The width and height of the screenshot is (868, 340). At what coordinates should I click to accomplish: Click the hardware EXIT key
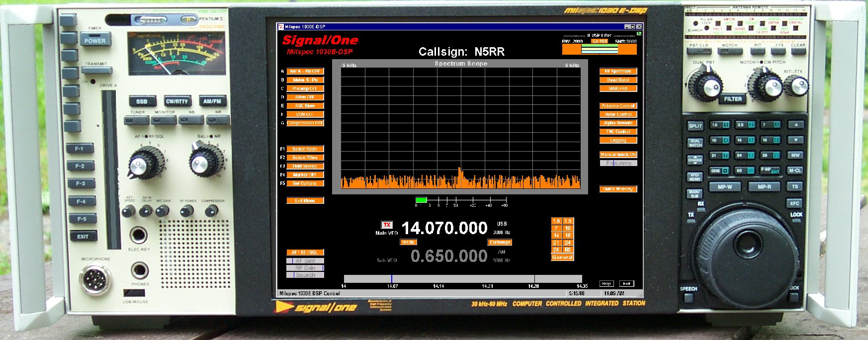click(83, 237)
